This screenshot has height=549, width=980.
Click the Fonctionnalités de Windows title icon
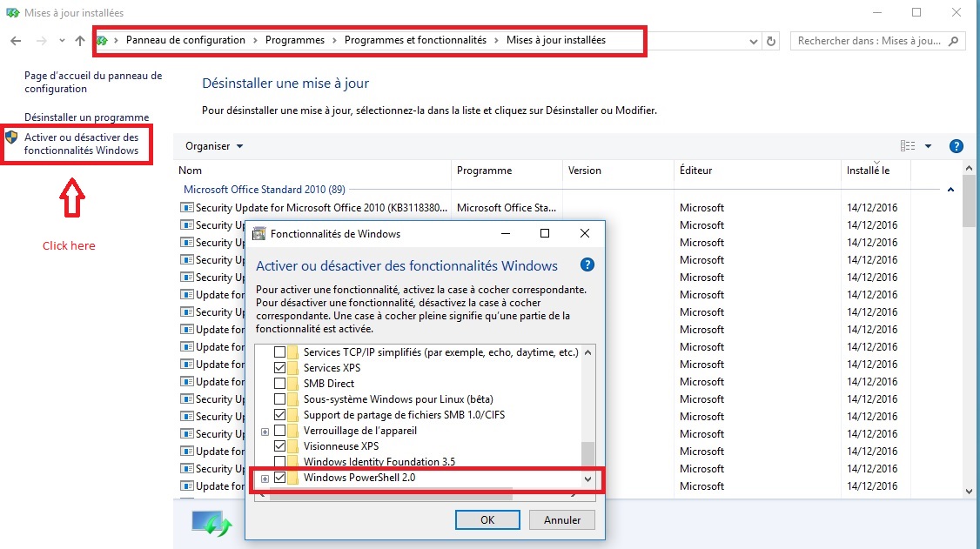(258, 234)
